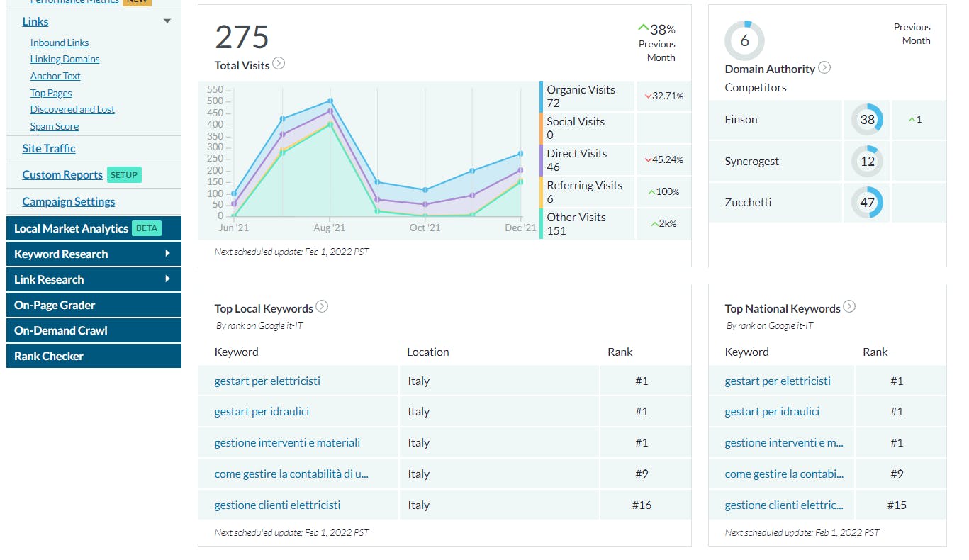The width and height of the screenshot is (969, 560).
Task: Click Finson authority donut showing 38
Action: [x=867, y=120]
